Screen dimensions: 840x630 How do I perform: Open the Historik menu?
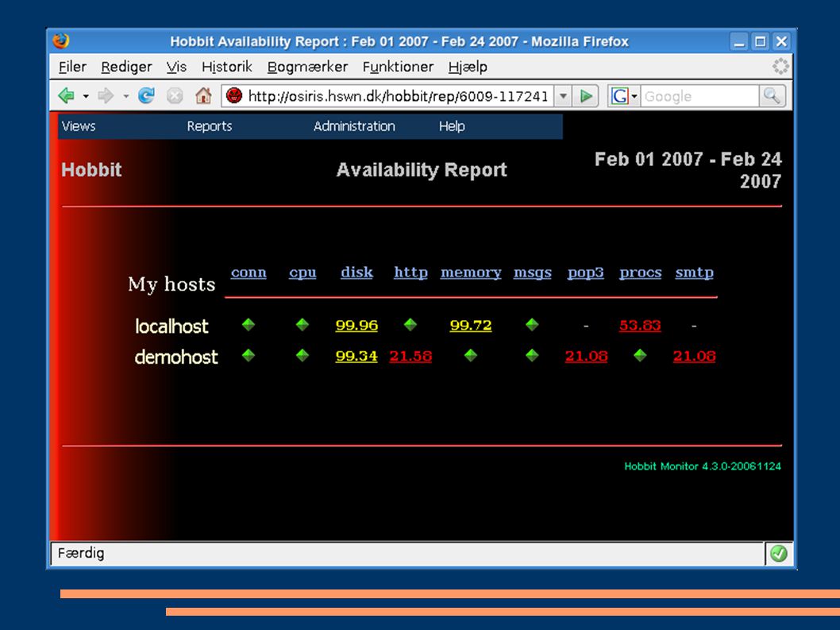pos(226,67)
